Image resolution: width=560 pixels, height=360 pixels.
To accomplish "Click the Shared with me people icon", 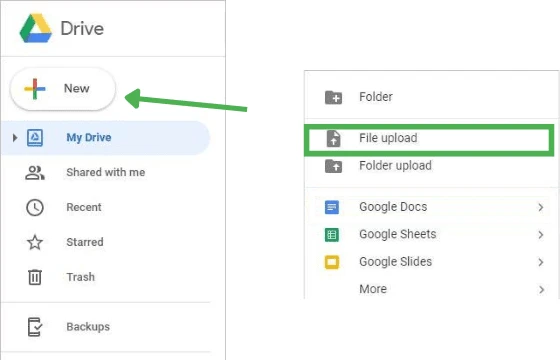I will point(35,173).
